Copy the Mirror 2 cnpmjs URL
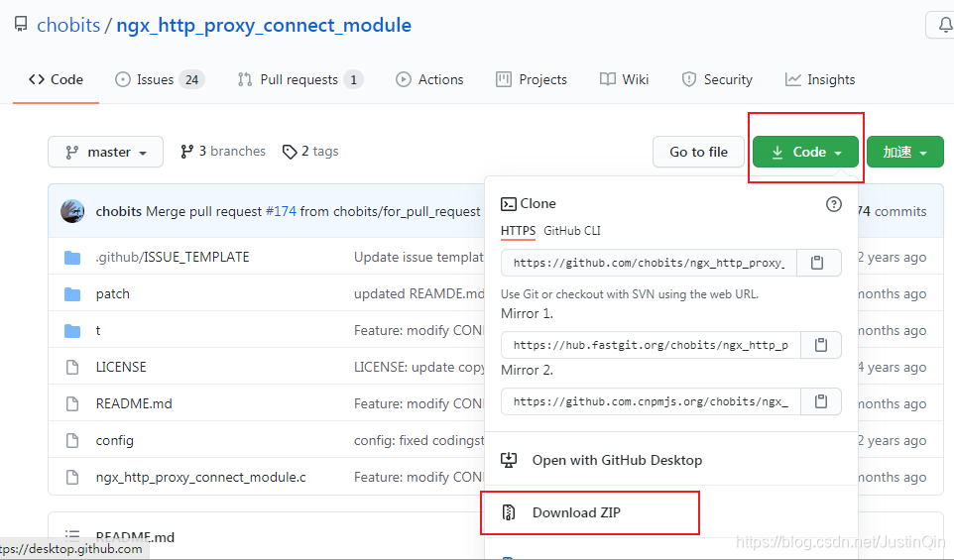The width and height of the screenshot is (954, 560). [821, 401]
